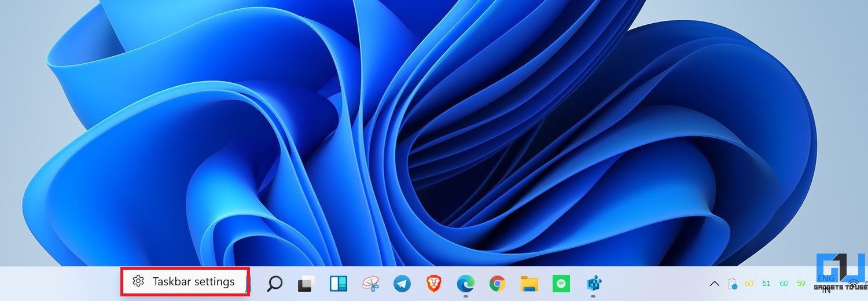The height and width of the screenshot is (301, 868).
Task: Launch Spotify from the taskbar
Action: tap(561, 283)
